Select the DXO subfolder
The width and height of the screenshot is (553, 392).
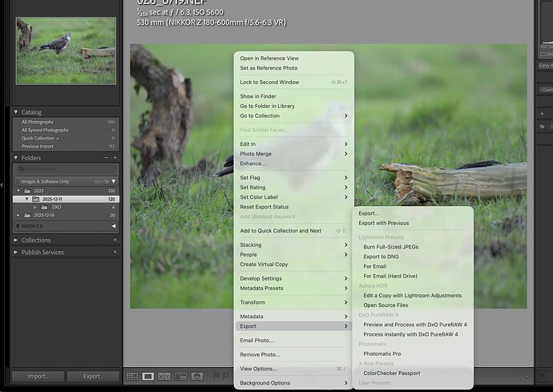pos(56,207)
